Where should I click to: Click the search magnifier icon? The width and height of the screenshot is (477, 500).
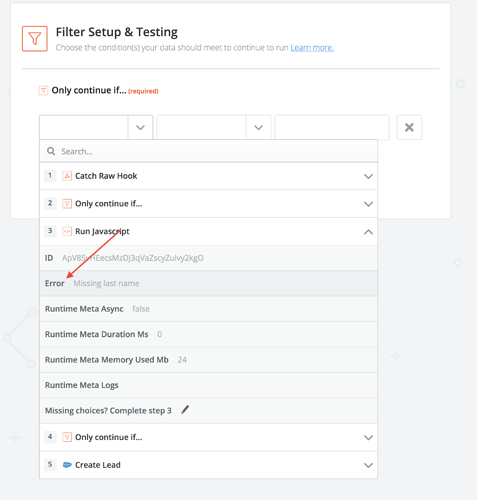(x=51, y=151)
